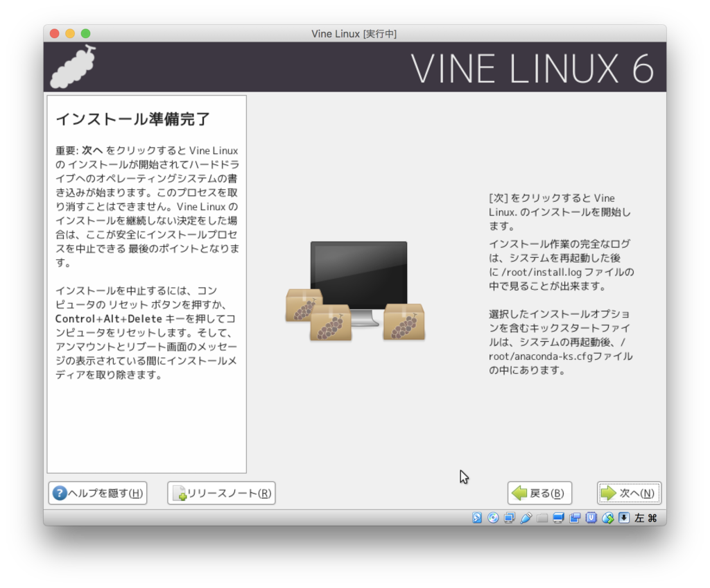Close the Vine Linux VM window
710x588 pixels.
55,33
